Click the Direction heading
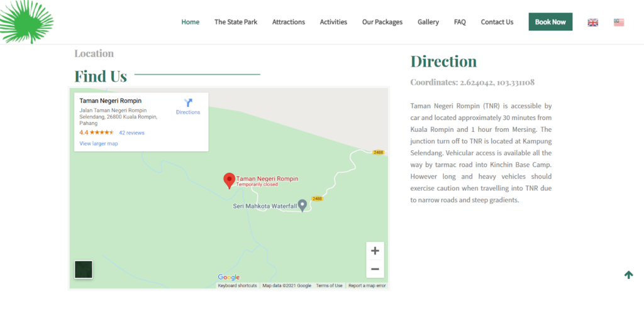This screenshot has width=644, height=311. click(443, 61)
